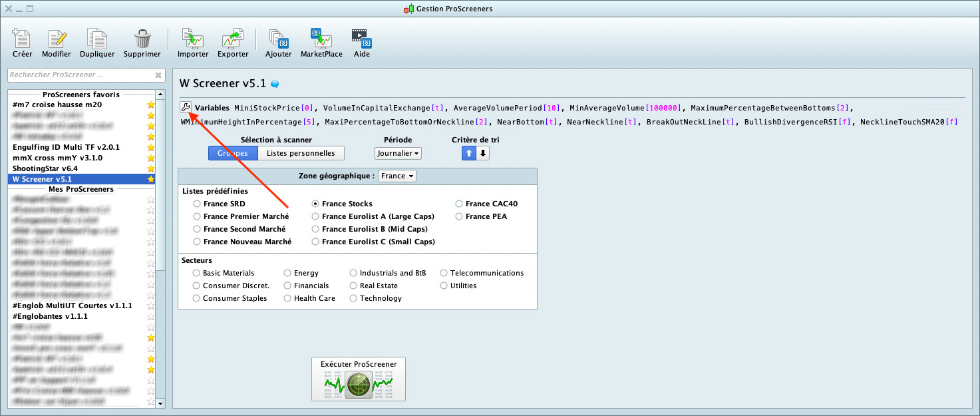Open Modifier to edit the screener
Viewport: 980px width, 416px height.
tap(57, 43)
